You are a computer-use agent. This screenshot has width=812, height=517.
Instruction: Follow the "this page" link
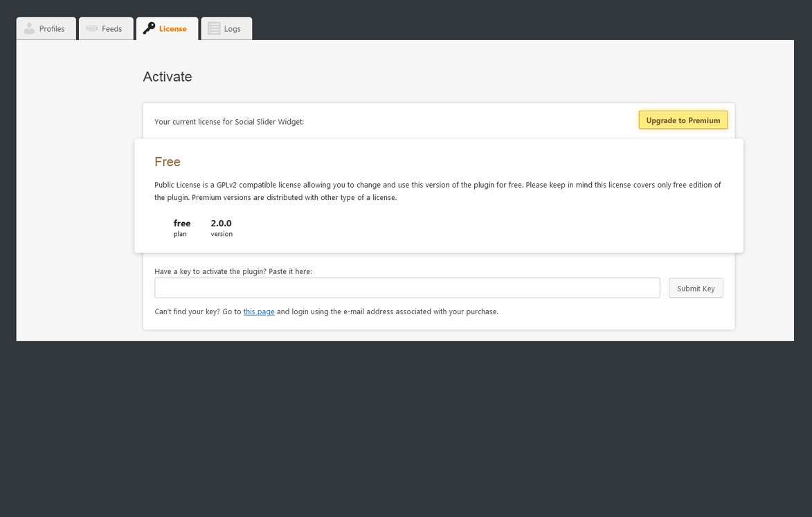click(x=259, y=311)
